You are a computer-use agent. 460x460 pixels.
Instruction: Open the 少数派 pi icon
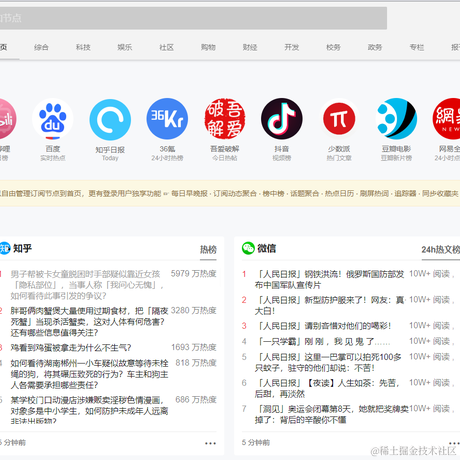[339, 119]
